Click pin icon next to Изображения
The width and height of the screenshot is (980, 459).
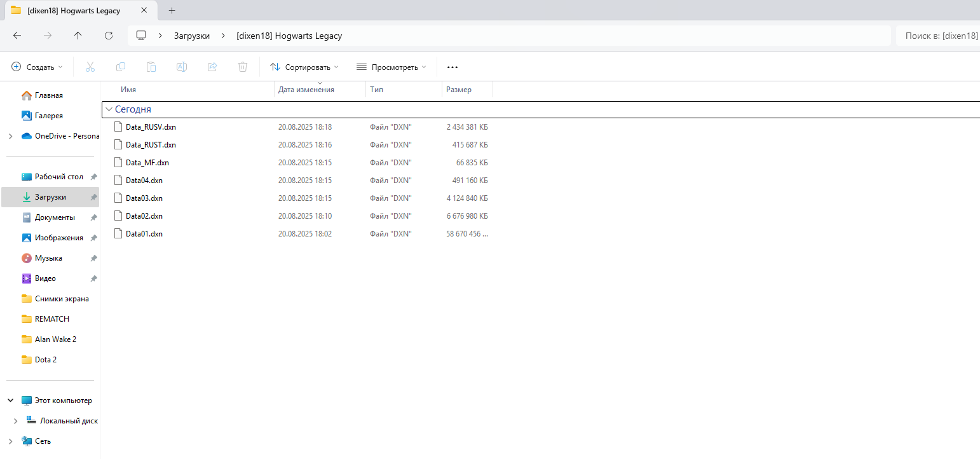click(94, 238)
